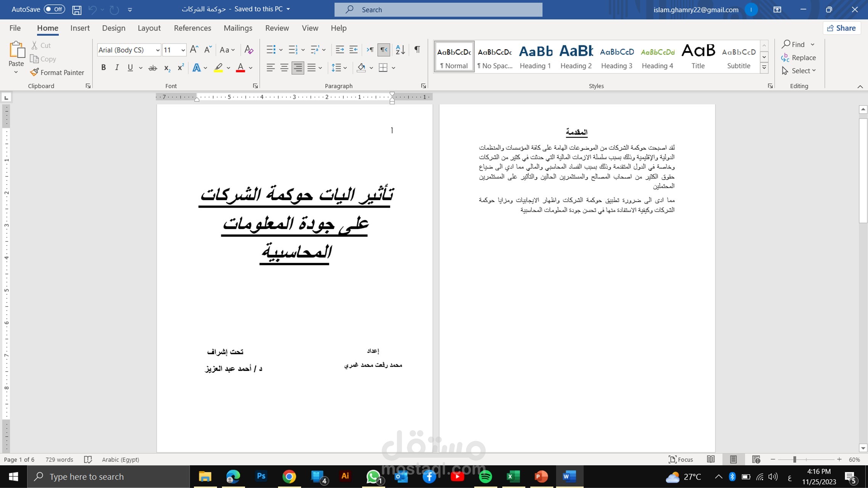Apply yellow text highlight color
This screenshot has width=868, height=488.
[218, 68]
